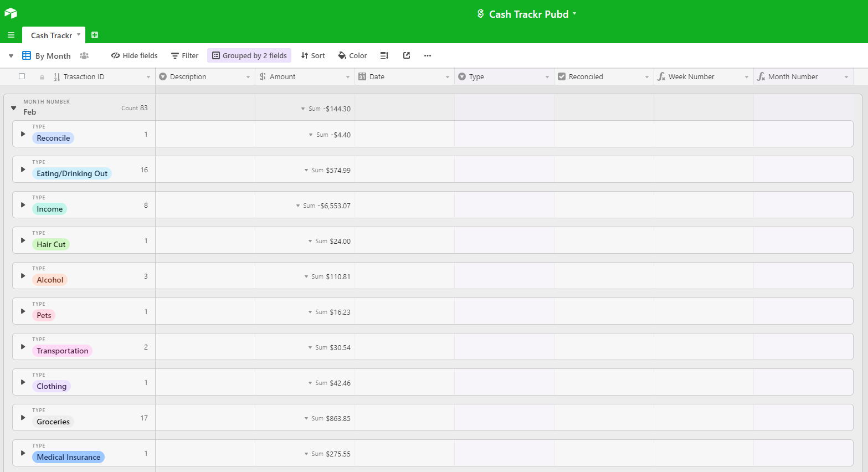Add a new table with plus icon
868x472 pixels.
click(95, 35)
